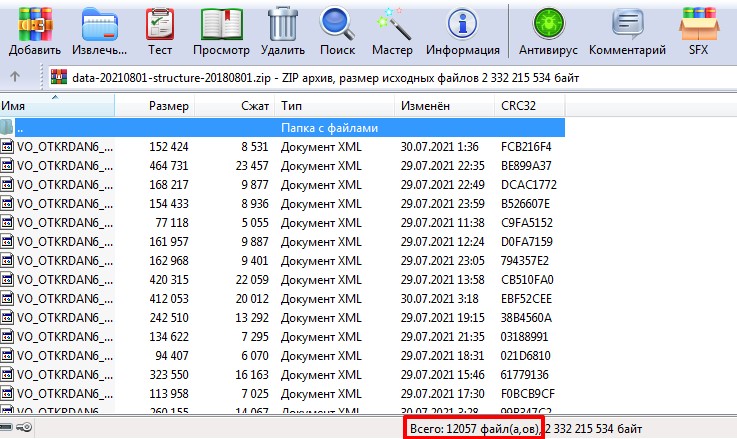Show archive Информация (Info)
The height and width of the screenshot is (439, 737).
tap(462, 29)
